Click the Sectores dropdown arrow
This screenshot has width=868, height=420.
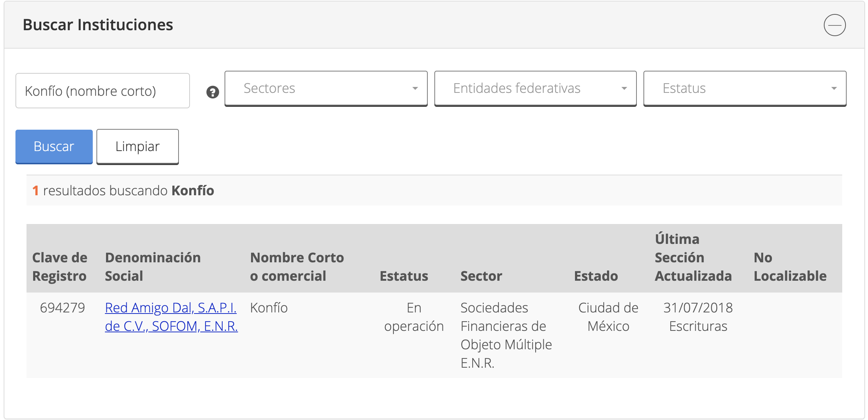click(415, 88)
